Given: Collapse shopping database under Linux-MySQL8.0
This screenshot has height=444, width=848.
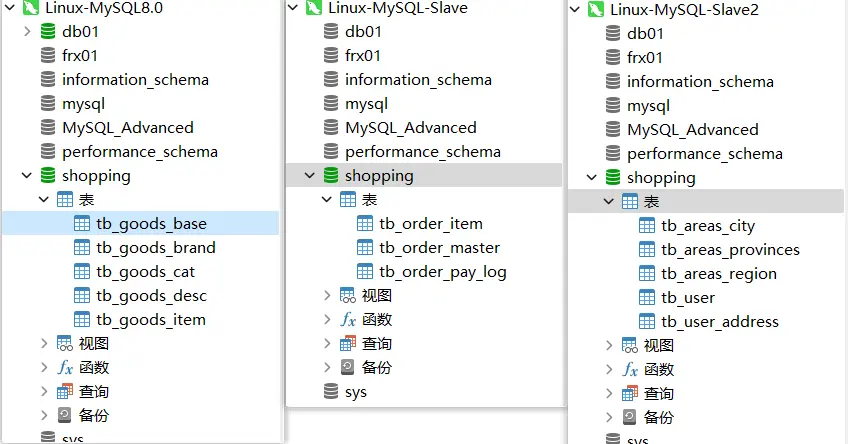Looking at the screenshot, I should click(x=27, y=175).
